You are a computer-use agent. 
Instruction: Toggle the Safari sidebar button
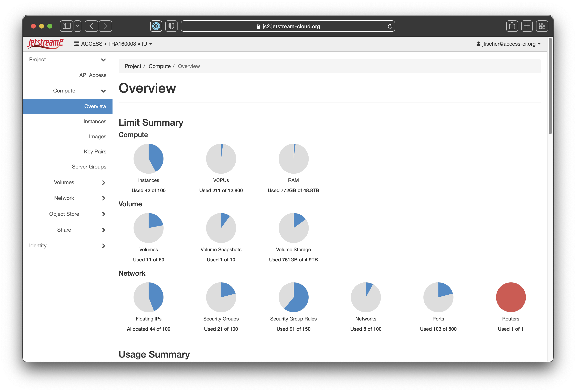[67, 26]
